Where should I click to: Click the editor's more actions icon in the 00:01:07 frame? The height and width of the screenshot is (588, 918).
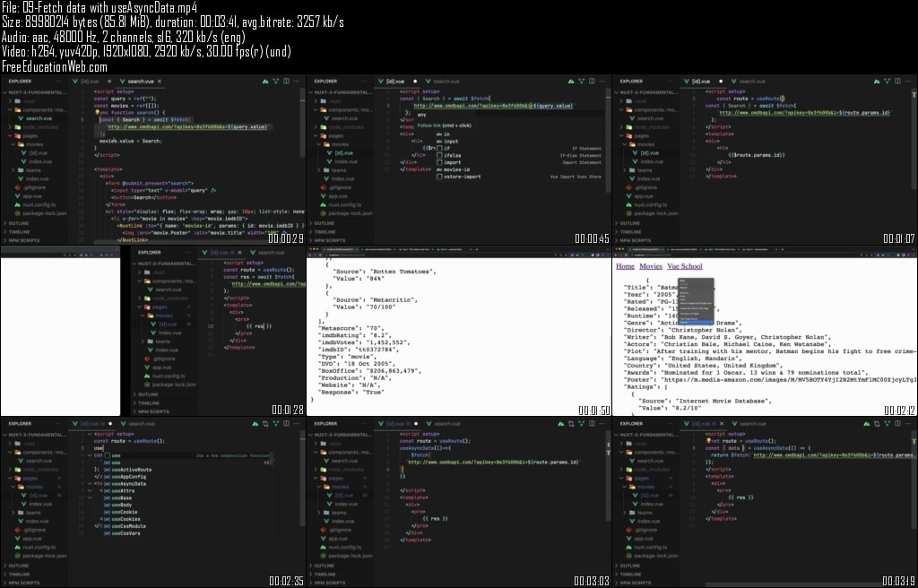[x=907, y=82]
